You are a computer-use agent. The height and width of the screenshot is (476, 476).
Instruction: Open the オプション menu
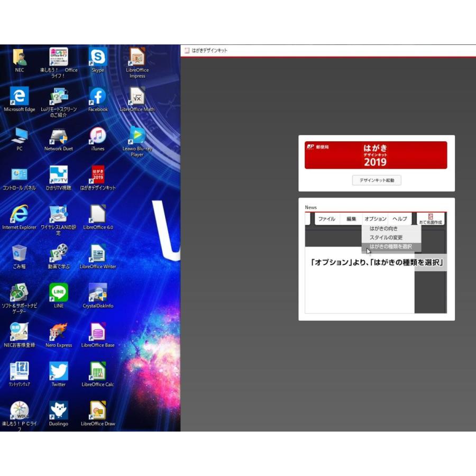(x=375, y=218)
